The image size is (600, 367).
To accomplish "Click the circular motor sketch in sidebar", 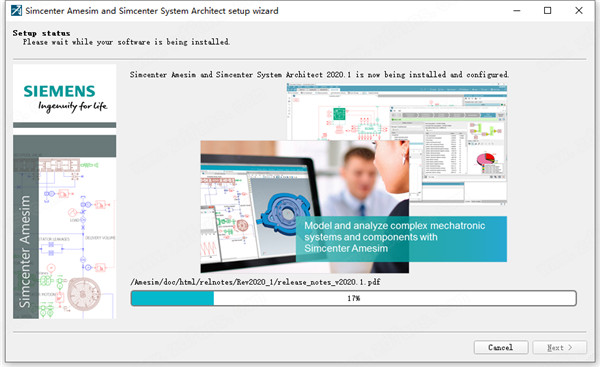I will pyautogui.click(x=84, y=294).
